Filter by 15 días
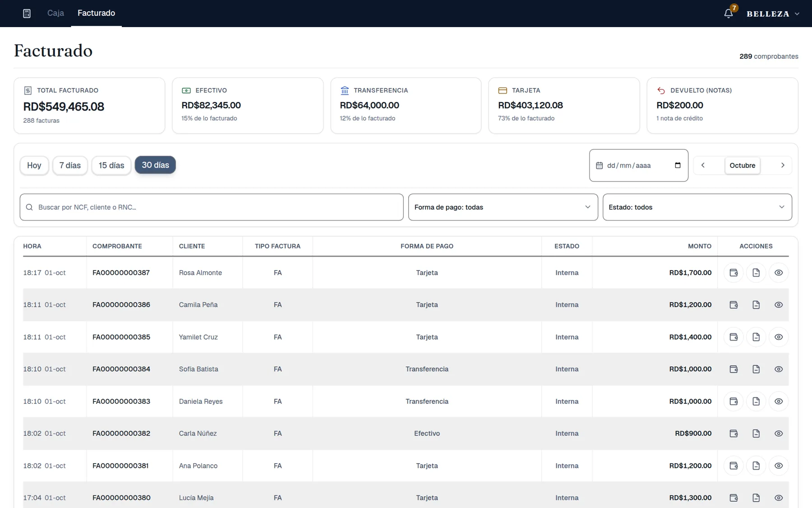The width and height of the screenshot is (812, 508). pos(111,165)
